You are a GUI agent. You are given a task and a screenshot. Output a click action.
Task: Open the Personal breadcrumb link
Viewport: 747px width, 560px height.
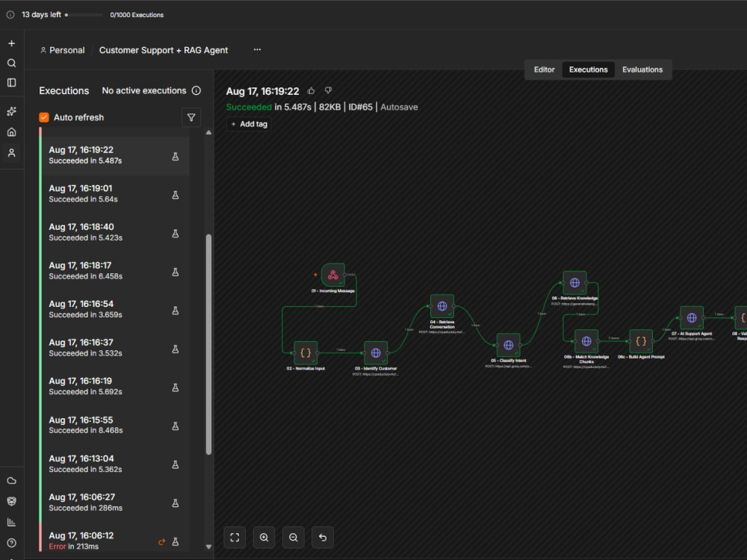tap(63, 50)
